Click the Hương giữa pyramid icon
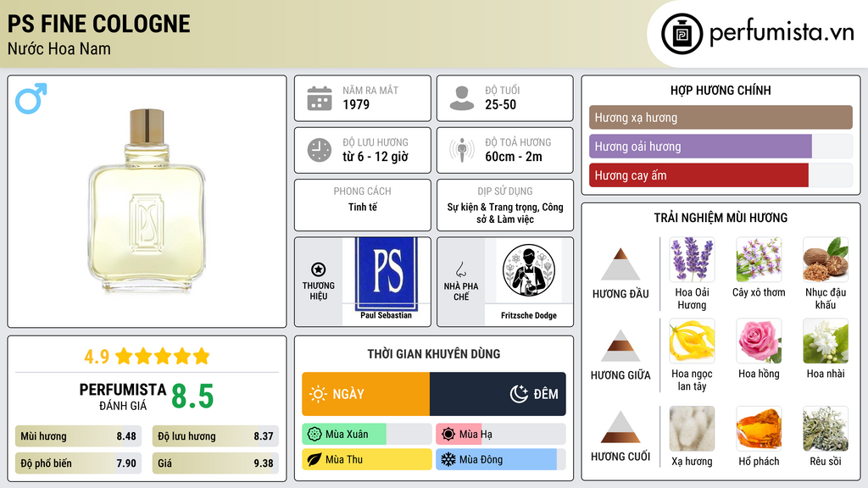This screenshot has width=868, height=488. click(x=620, y=346)
